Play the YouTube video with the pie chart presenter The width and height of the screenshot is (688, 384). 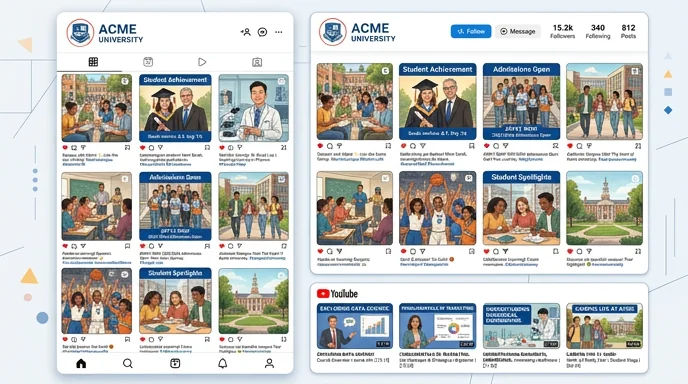[437, 326]
